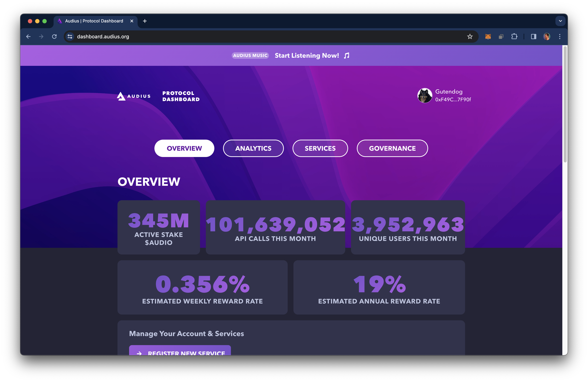Click the dashboard.audius.org address field
Screen dimensions: 588x382
click(x=222, y=37)
